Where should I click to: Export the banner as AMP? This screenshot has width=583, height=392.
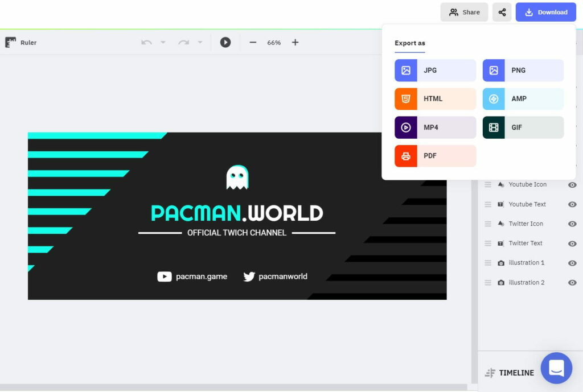(x=523, y=98)
